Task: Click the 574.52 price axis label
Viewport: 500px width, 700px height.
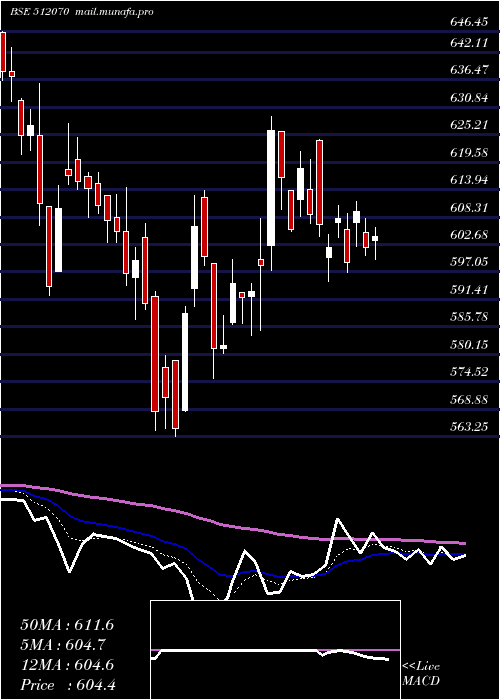Action: pos(468,372)
